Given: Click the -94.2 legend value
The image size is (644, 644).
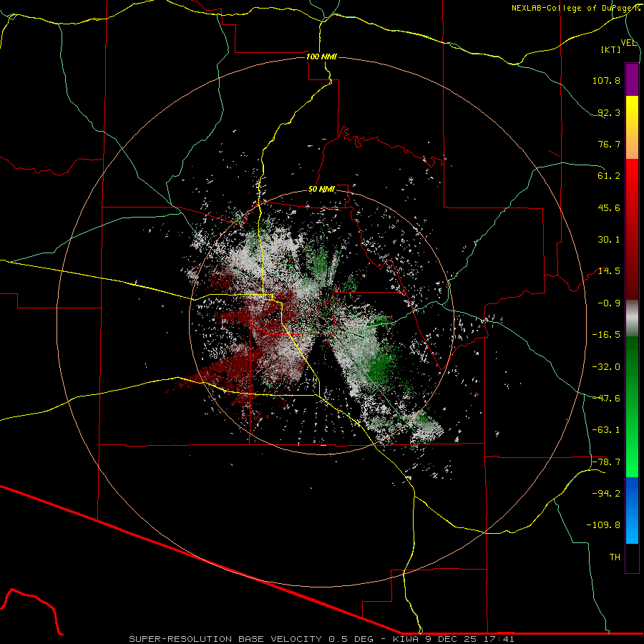Looking at the screenshot, I should [606, 494].
